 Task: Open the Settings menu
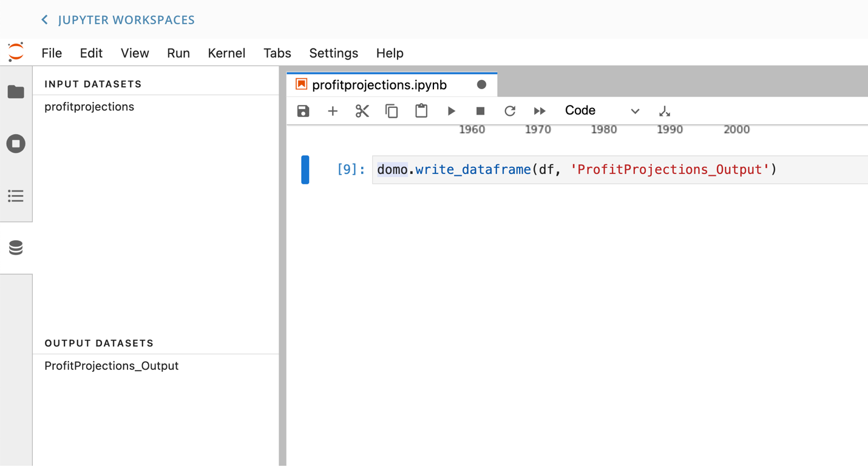(x=334, y=53)
